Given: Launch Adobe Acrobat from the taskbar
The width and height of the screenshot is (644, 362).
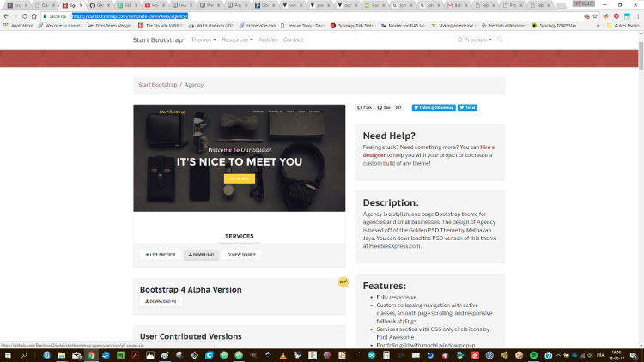Looking at the screenshot, I should click(x=135, y=355).
